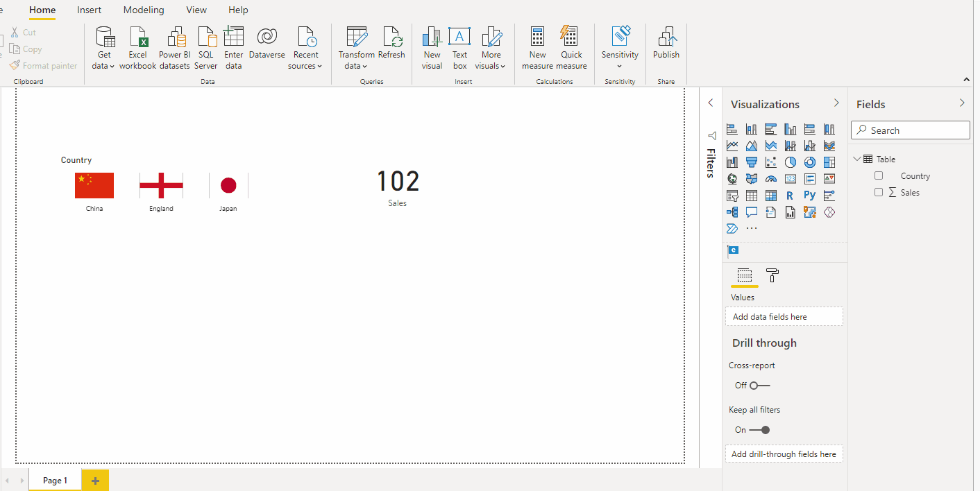
Task: Collapse the Table tree in Fields
Action: click(858, 159)
